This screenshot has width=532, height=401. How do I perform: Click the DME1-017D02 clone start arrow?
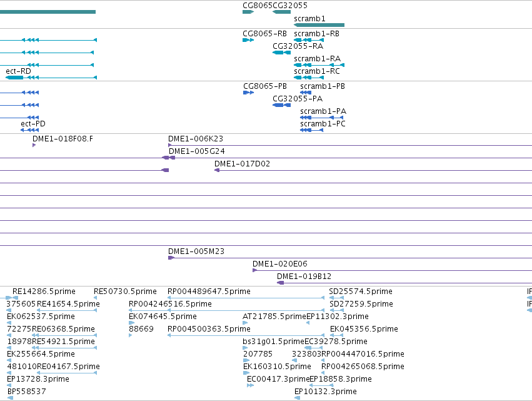click(217, 170)
